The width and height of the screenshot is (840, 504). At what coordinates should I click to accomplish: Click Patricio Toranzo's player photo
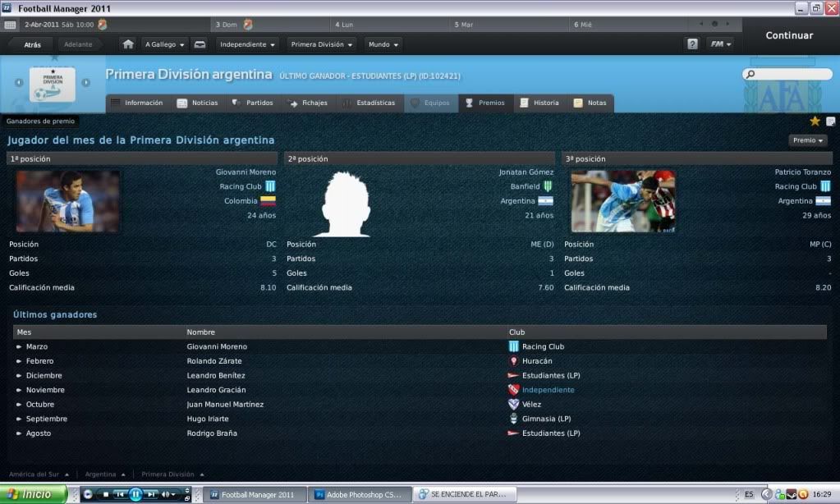click(x=623, y=201)
